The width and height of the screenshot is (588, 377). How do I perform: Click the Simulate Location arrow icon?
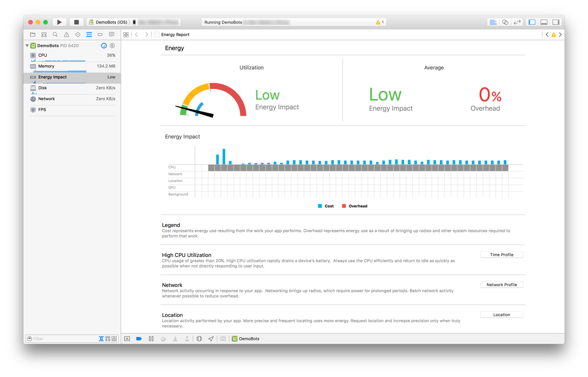(x=211, y=339)
